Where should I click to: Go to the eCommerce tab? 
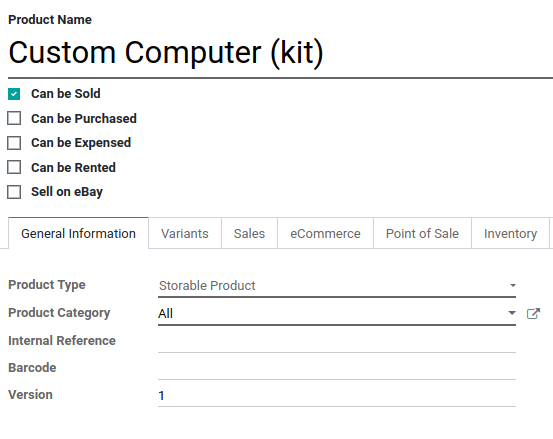click(325, 233)
